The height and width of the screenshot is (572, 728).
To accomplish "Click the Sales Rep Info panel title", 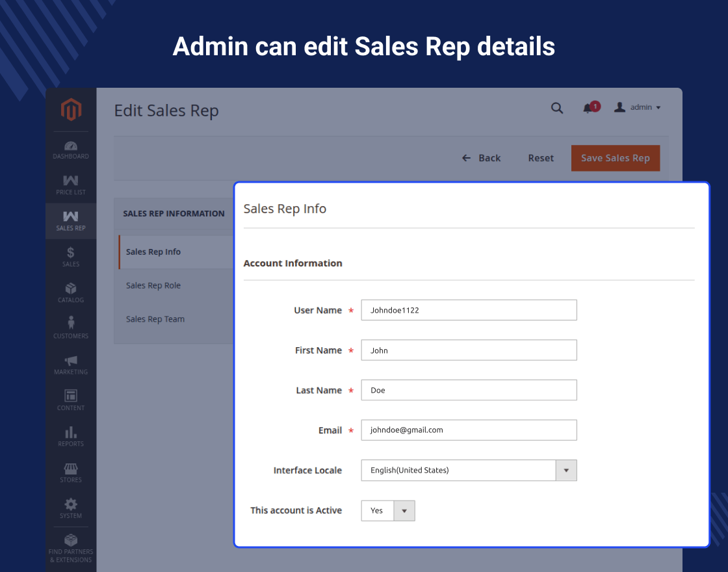I will coord(285,209).
